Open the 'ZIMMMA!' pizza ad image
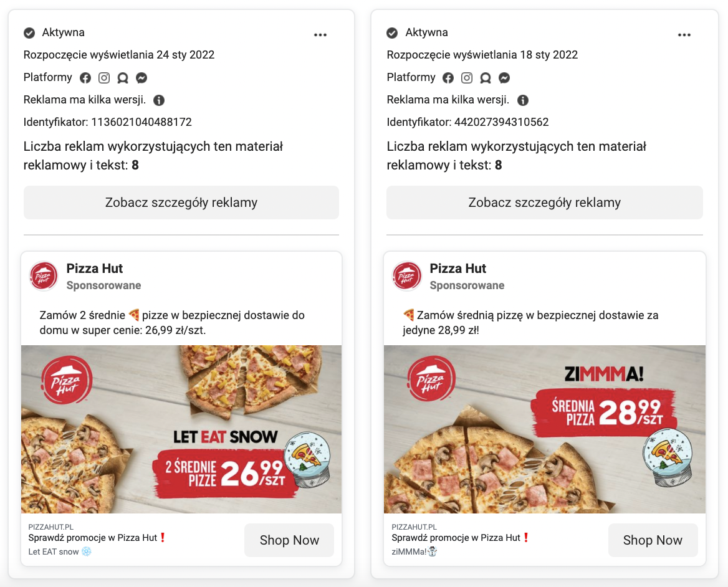Viewport: 728px width, 587px height. coord(544,429)
